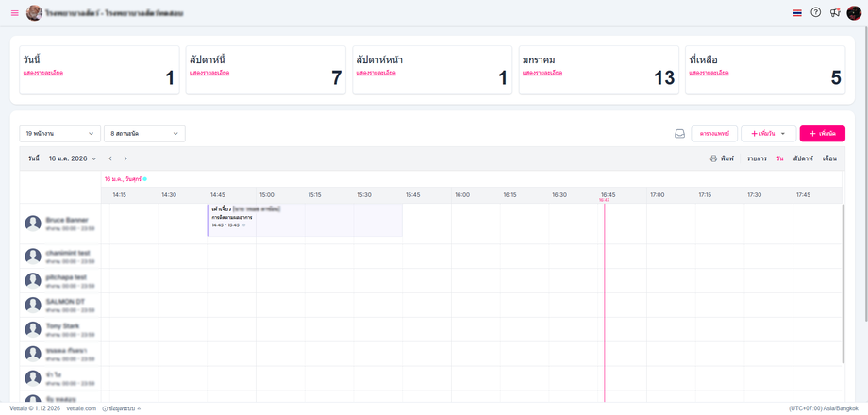Expand the 16 ม.ค. 2026 date picker
The height and width of the screenshot is (415, 868).
[73, 158]
